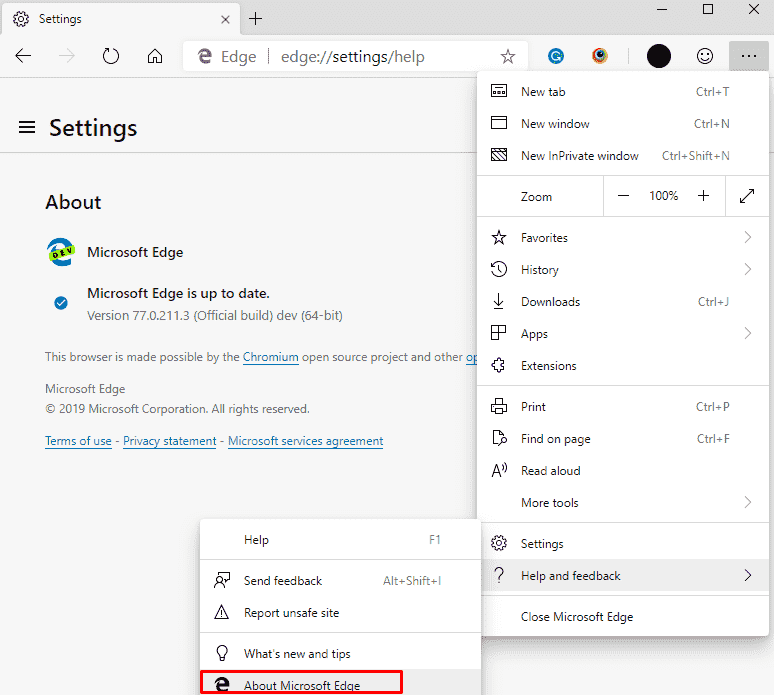Click the Microsoft Edge Dev logo
The height and width of the screenshot is (695, 774).
click(x=61, y=252)
